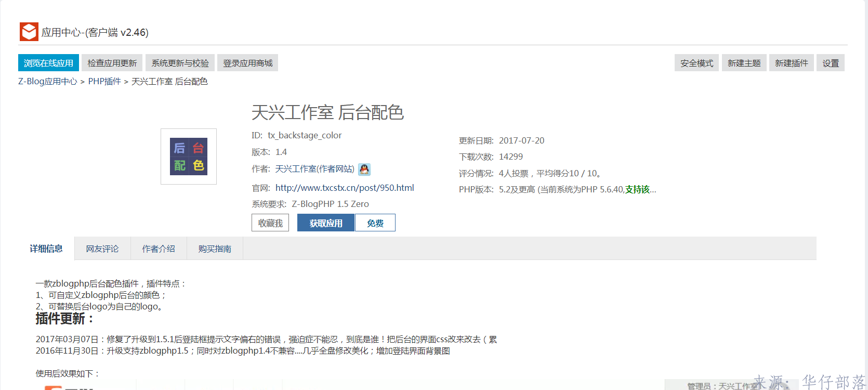Viewport: 868px width, 390px height.
Task: Click the 新建插件 button
Action: 792,63
